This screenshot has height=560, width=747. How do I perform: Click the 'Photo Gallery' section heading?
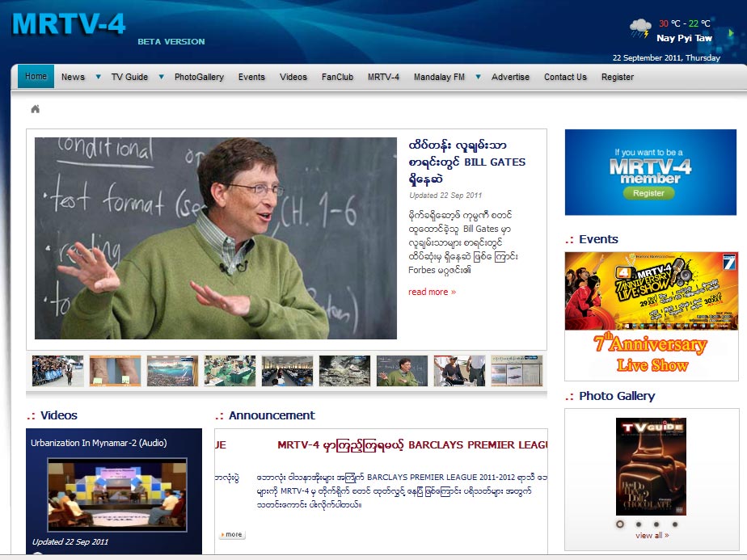pos(617,396)
